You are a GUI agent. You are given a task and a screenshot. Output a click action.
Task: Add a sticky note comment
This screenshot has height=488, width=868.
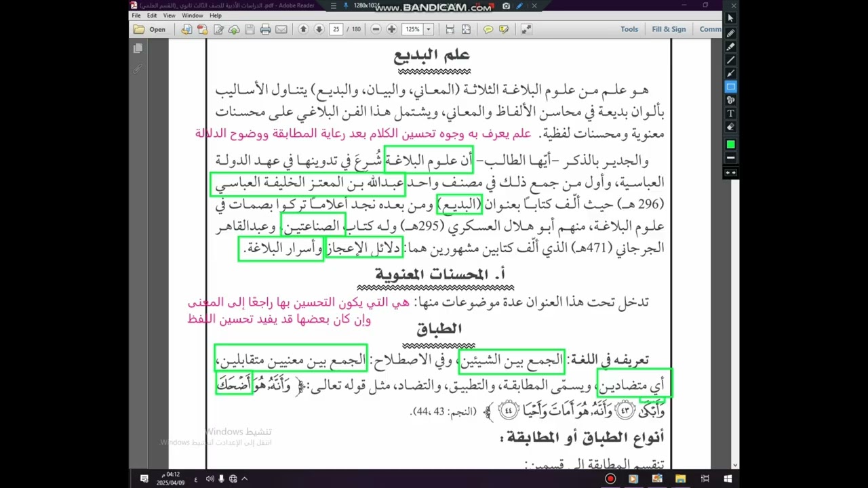coord(488,29)
